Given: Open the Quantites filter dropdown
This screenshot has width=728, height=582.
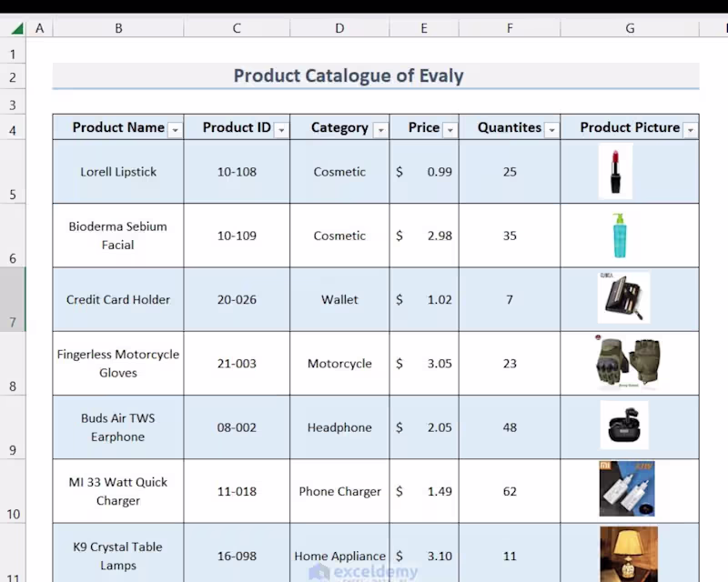Looking at the screenshot, I should (551, 130).
